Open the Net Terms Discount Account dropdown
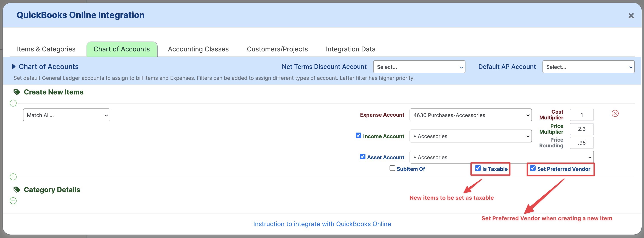Viewport: 644px width, 238px height. click(x=419, y=67)
